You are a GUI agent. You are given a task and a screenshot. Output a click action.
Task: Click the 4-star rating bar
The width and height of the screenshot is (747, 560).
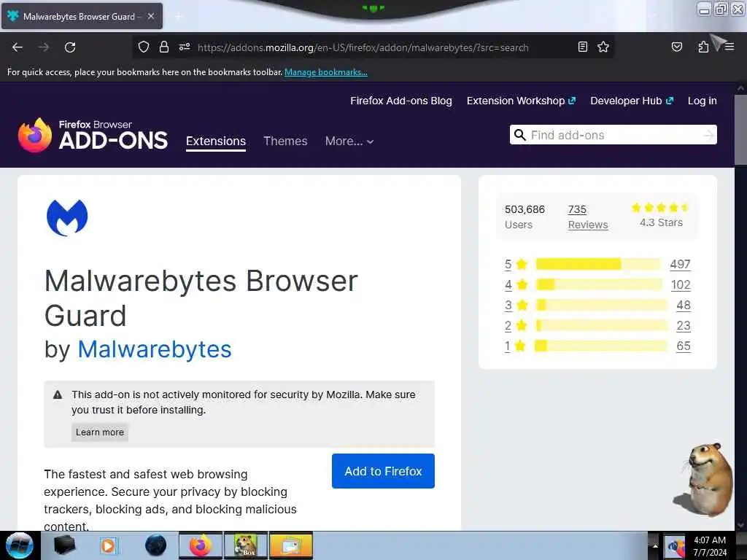tap(599, 285)
